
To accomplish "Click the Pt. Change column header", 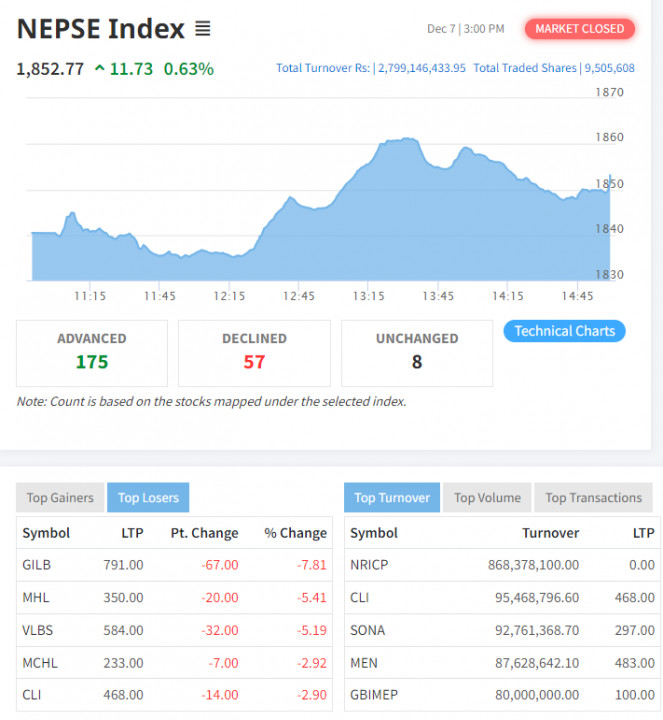I will 204,533.
